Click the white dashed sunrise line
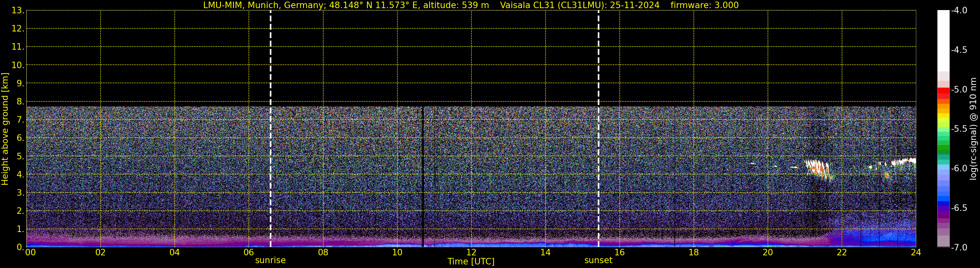The image size is (980, 268). (270, 129)
